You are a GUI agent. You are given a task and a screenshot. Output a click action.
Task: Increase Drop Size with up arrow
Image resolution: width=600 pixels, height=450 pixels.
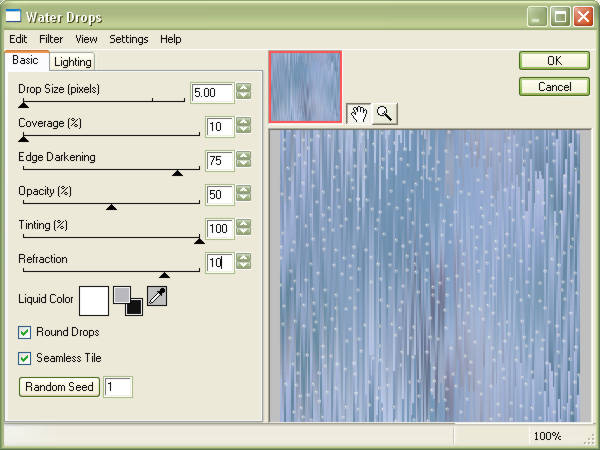point(244,88)
